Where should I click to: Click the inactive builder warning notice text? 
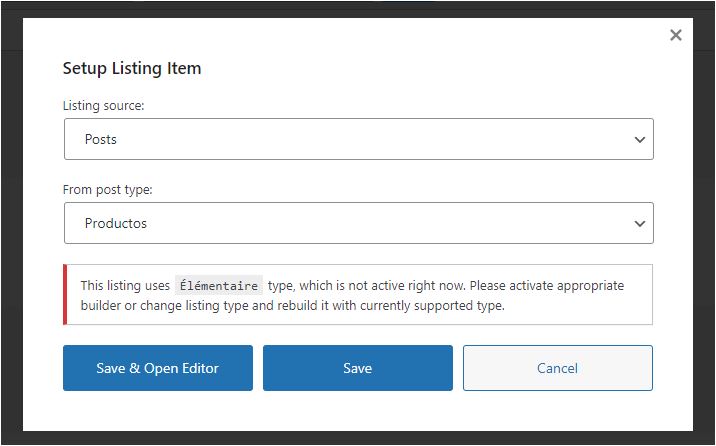[352, 295]
